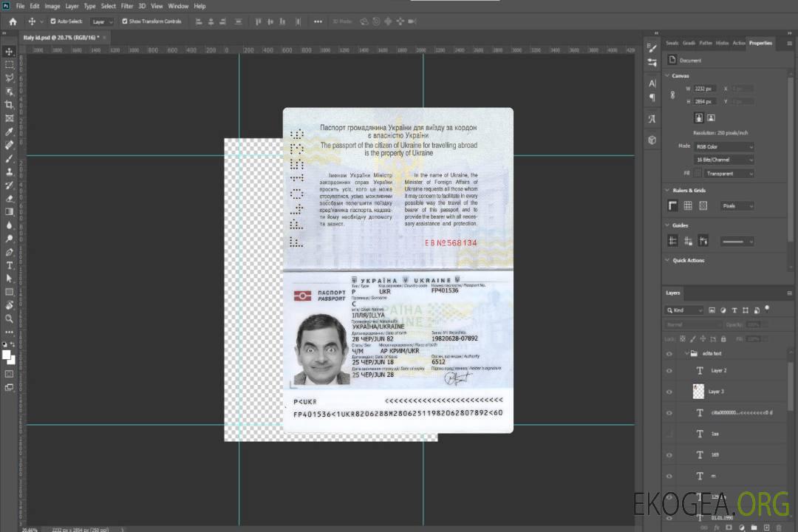The width and height of the screenshot is (798, 532).
Task: Collapse the Rulers & Grids section
Action: pyautogui.click(x=667, y=191)
